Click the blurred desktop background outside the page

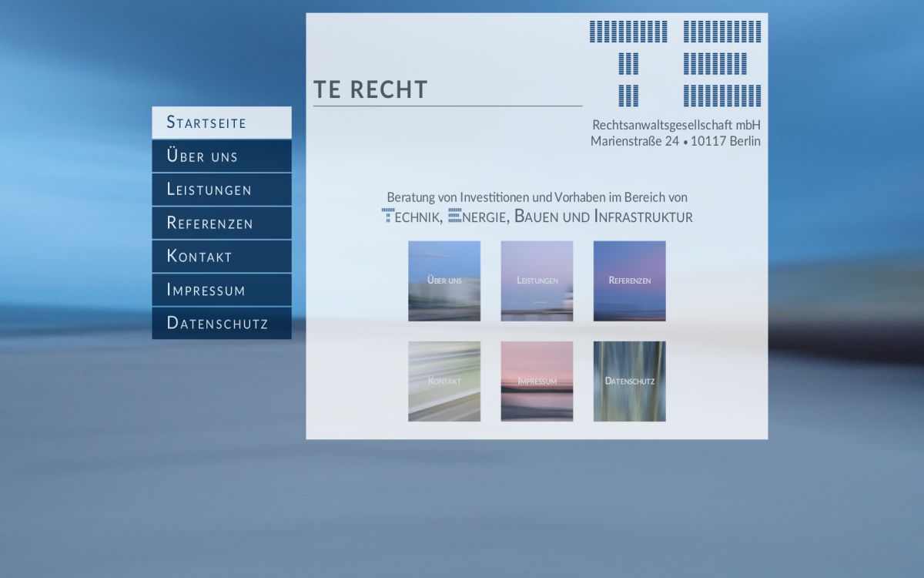pos(77,462)
